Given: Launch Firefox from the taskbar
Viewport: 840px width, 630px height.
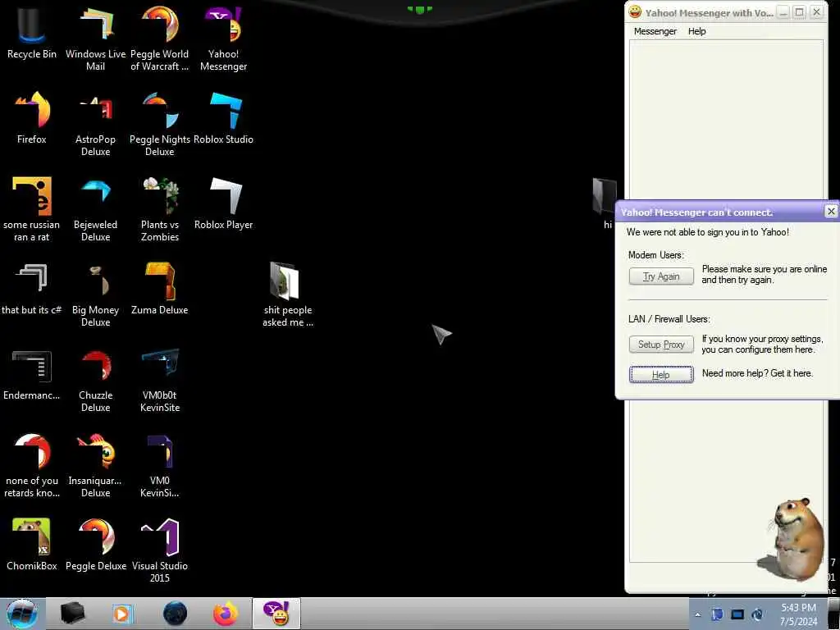Looking at the screenshot, I should click(226, 614).
